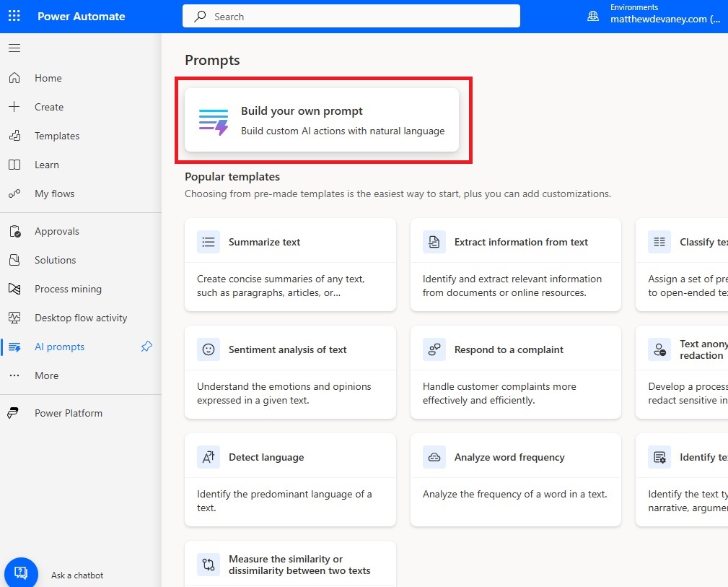Click the Summarize text list icon
Screen dimensions: 728x587
click(209, 242)
